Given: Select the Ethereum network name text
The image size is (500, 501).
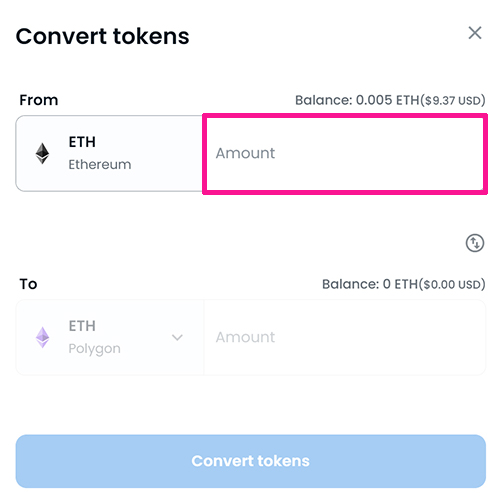Looking at the screenshot, I should click(100, 165).
